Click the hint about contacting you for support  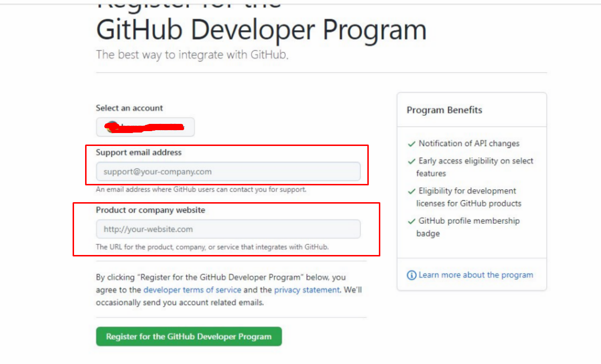201,189
